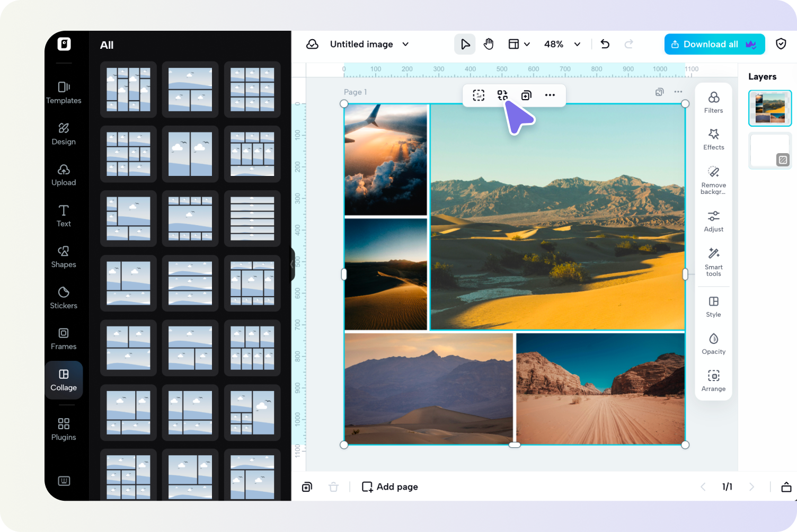Open the Adjust tool
The width and height of the screenshot is (797, 532).
(713, 221)
